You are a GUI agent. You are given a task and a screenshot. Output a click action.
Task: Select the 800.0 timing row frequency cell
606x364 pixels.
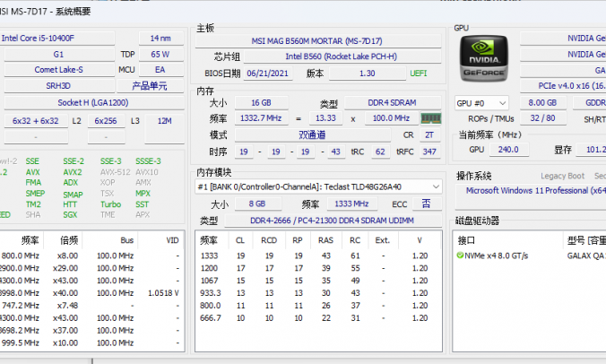point(211,306)
